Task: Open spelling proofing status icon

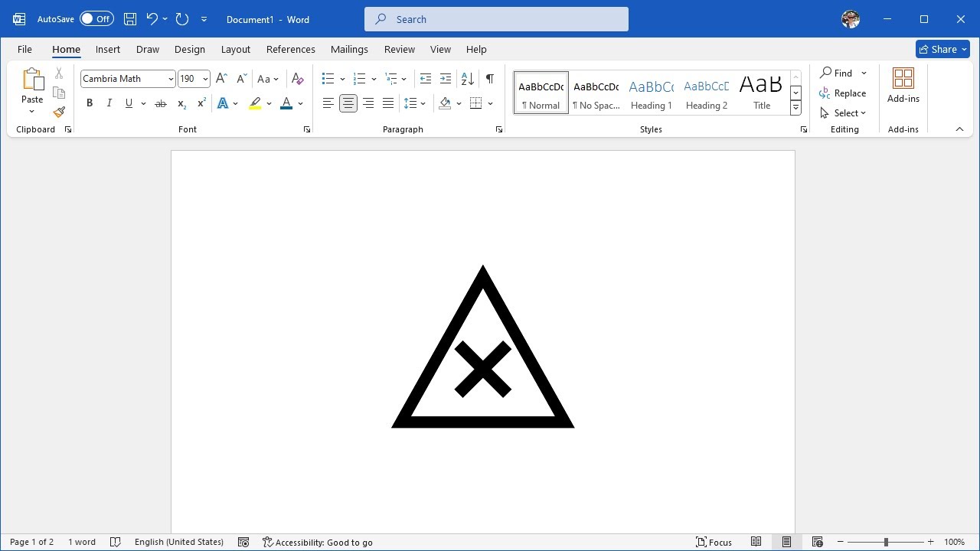Action: (116, 542)
